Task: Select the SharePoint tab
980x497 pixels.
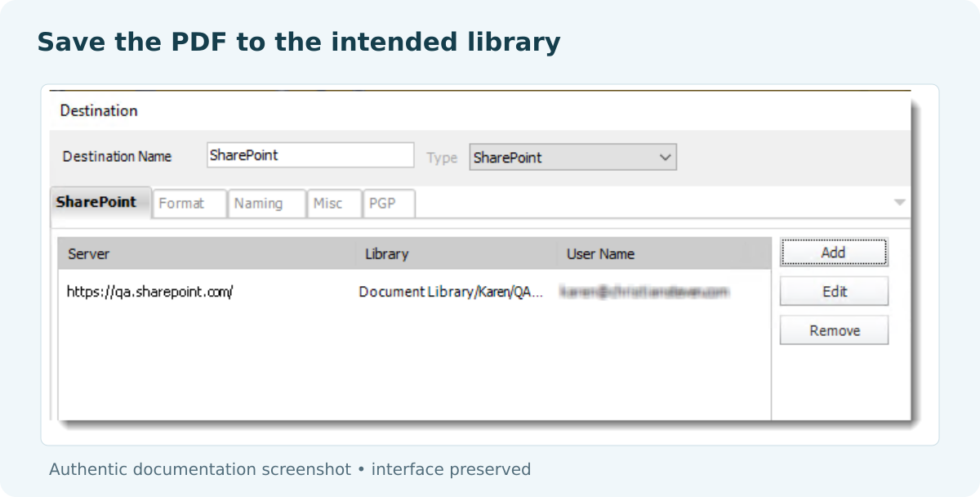Action: click(101, 202)
